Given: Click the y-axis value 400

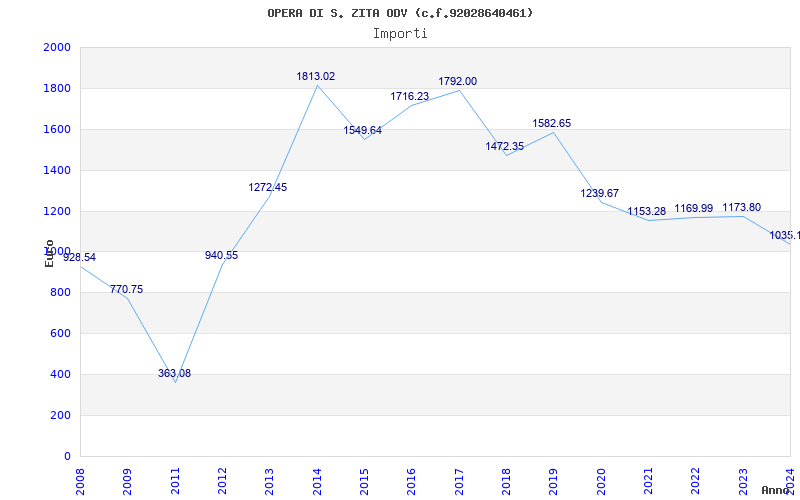Looking at the screenshot, I should (x=60, y=374).
